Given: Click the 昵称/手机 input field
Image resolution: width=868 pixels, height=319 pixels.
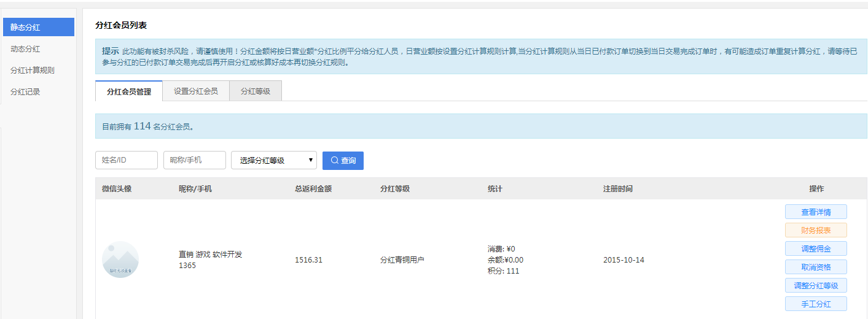Looking at the screenshot, I should (194, 160).
